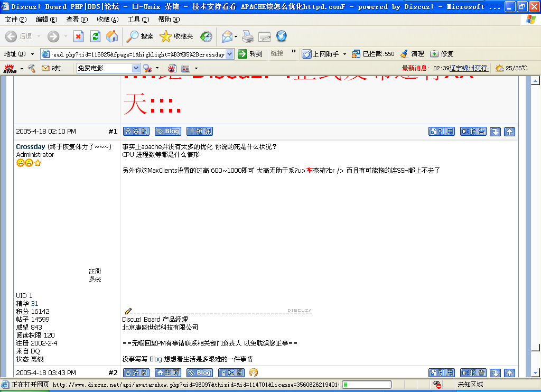Open the 工具(T) menu
Screen dimensions: 541x392
[x=138, y=20]
